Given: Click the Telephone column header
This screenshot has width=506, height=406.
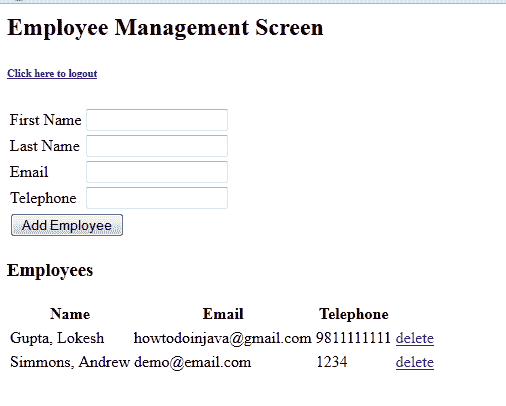Looking at the screenshot, I should coord(354,314).
